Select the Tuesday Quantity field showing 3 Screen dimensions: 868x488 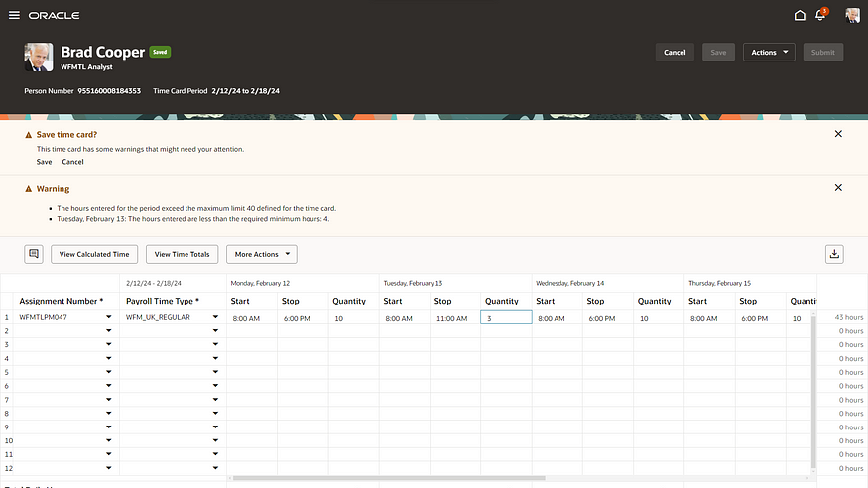click(506, 317)
